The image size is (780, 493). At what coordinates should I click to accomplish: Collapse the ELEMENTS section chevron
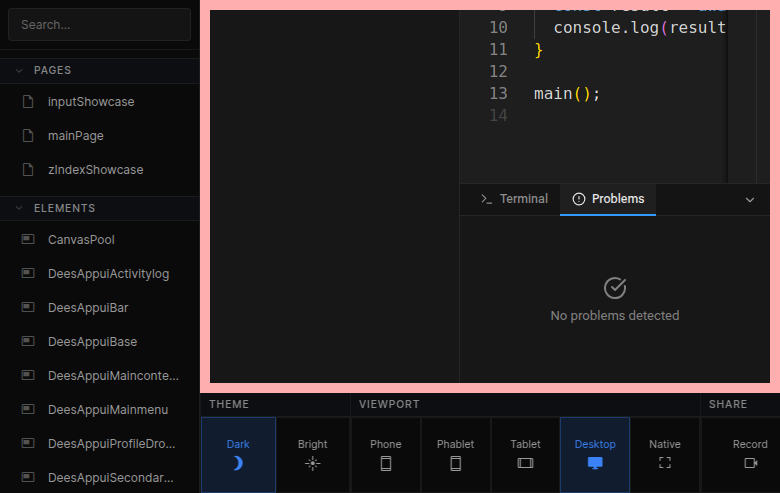19,209
